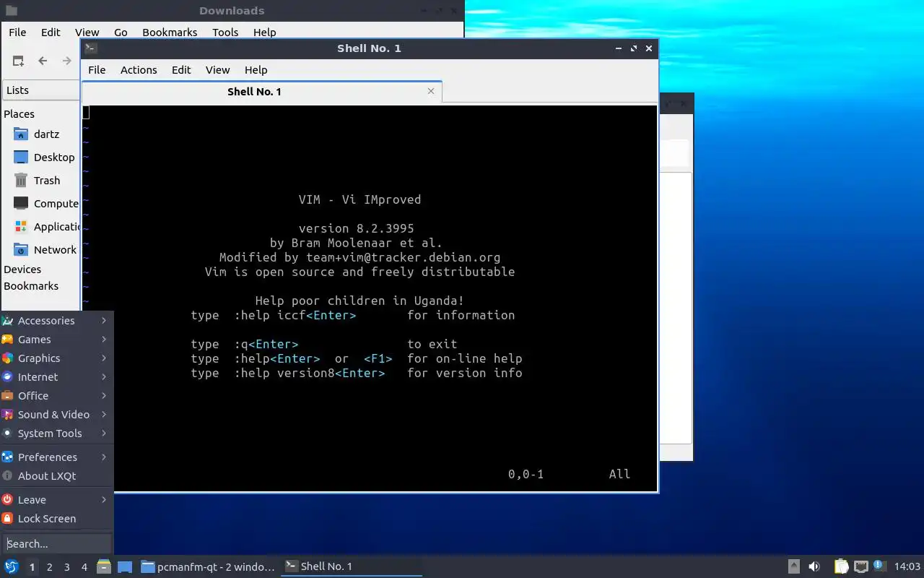Click the 14:03 clock in the panel
The width and height of the screenshot is (924, 578).
(x=907, y=566)
